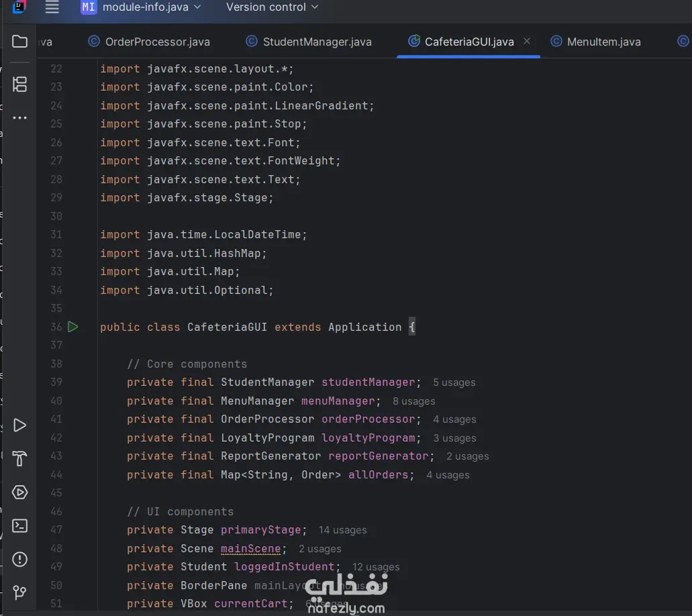Click the opening brace of the CafeteriaGUI class
The width and height of the screenshot is (692, 616).
pos(411,327)
